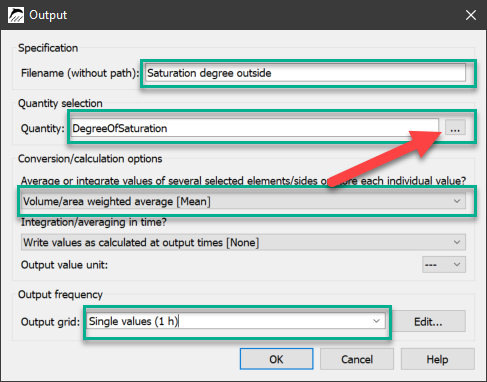Expand the Output grid combo box
Image resolution: width=487 pixels, height=382 pixels.
pos(376,321)
